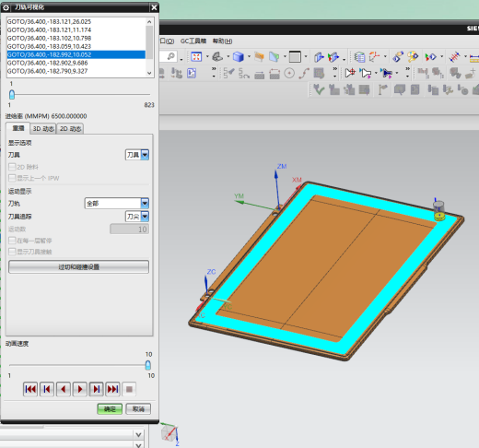The width and height of the screenshot is (479, 448).
Task: Toggle the 在每一层暂停 checkbox
Action: (12, 241)
